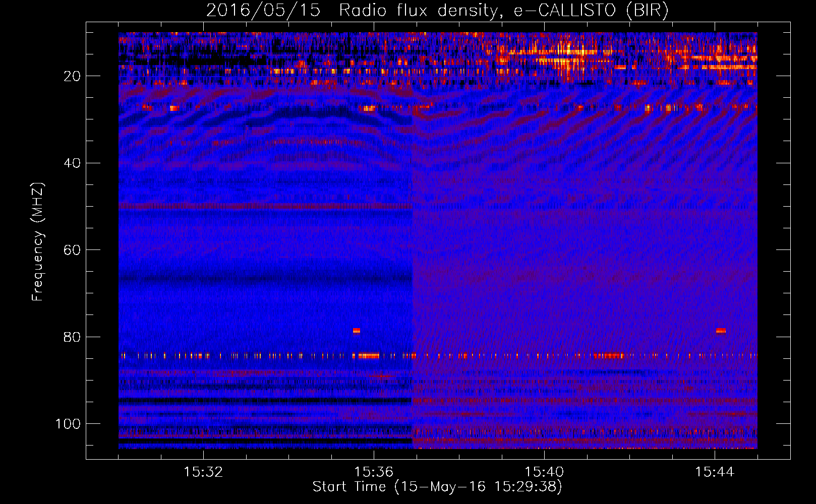Click the date "2016/05/15" in the title

point(263,11)
